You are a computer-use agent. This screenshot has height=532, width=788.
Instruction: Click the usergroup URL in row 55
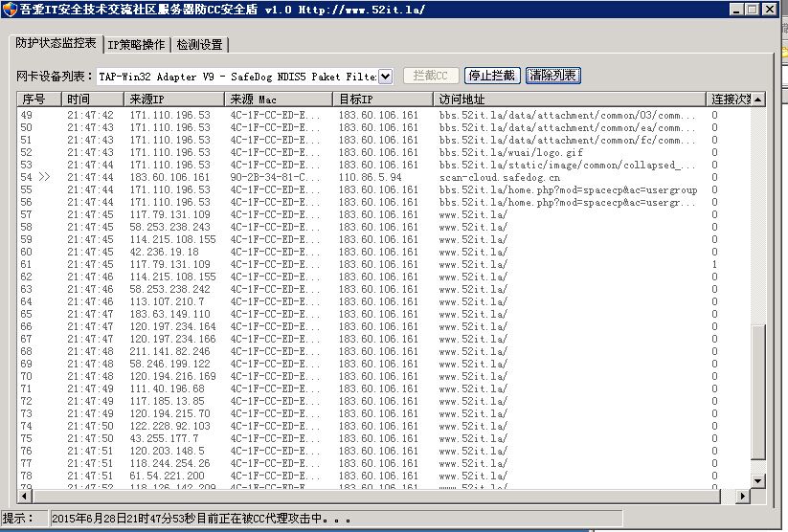click(569, 189)
